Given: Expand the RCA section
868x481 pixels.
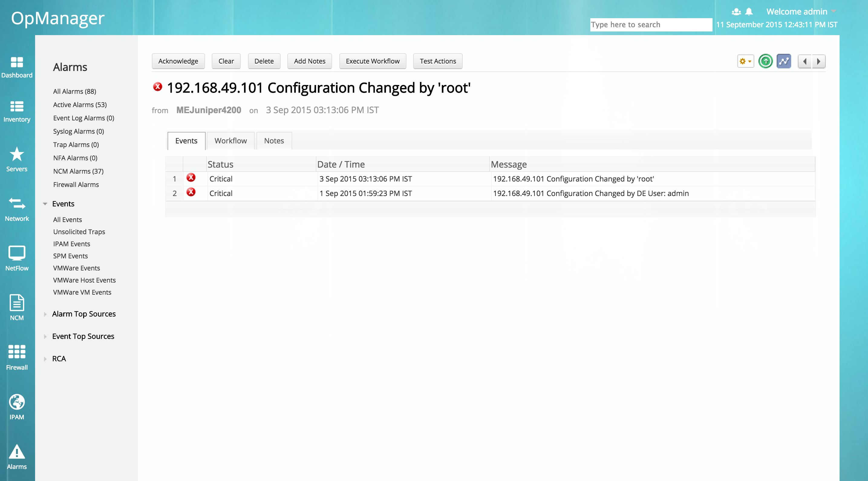Looking at the screenshot, I should pos(59,359).
